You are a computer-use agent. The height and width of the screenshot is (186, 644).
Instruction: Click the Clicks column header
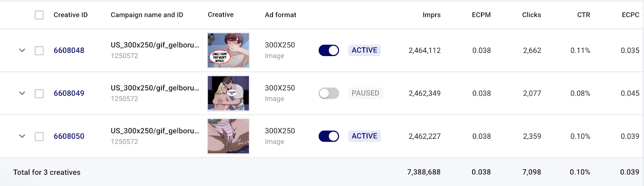531,15
